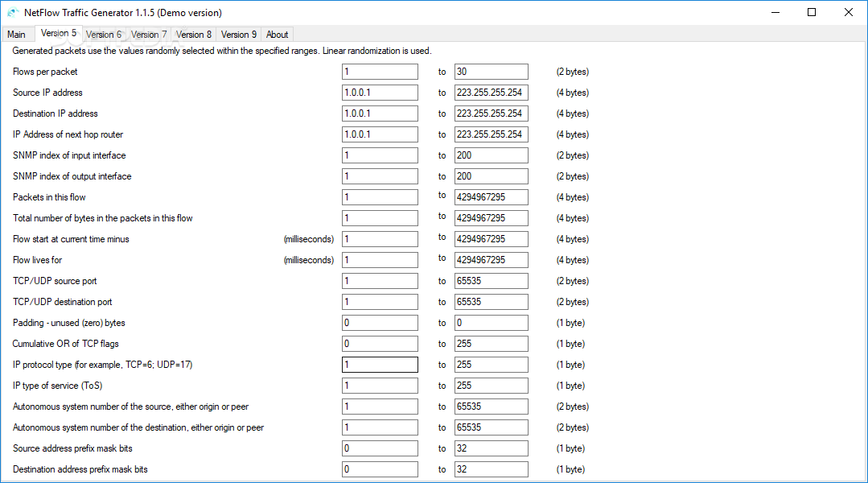Click source autonomous system number maximum field
This screenshot has height=483, width=868.
[491, 407]
